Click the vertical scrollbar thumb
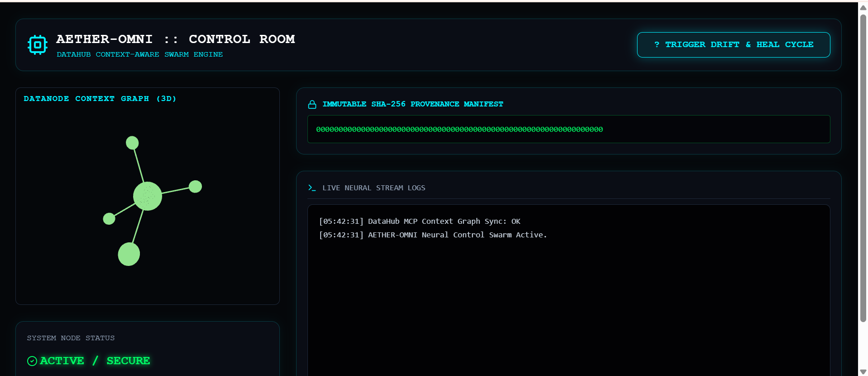 863,168
